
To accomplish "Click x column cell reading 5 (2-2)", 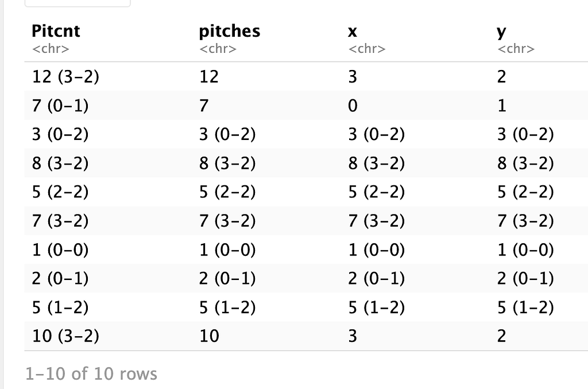I will tap(376, 192).
